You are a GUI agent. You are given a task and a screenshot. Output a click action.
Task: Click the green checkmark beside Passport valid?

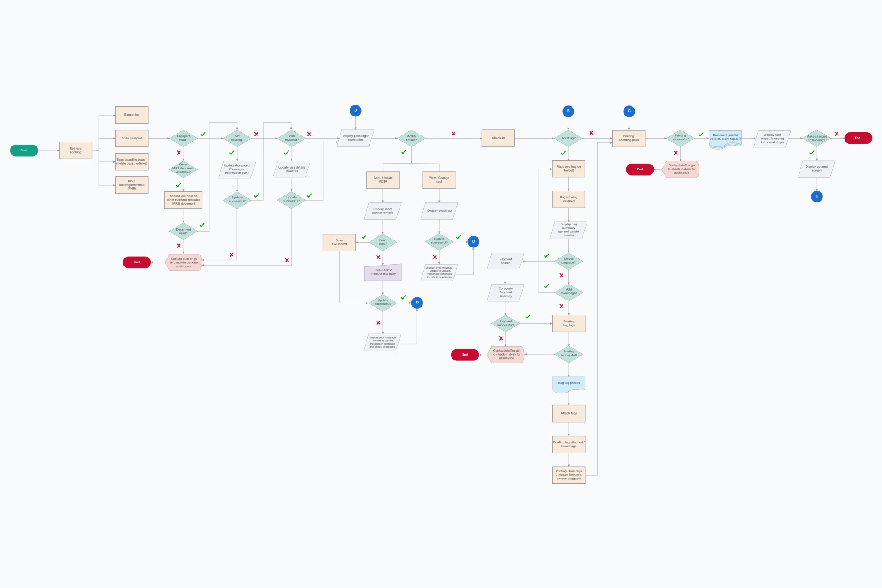[203, 134]
